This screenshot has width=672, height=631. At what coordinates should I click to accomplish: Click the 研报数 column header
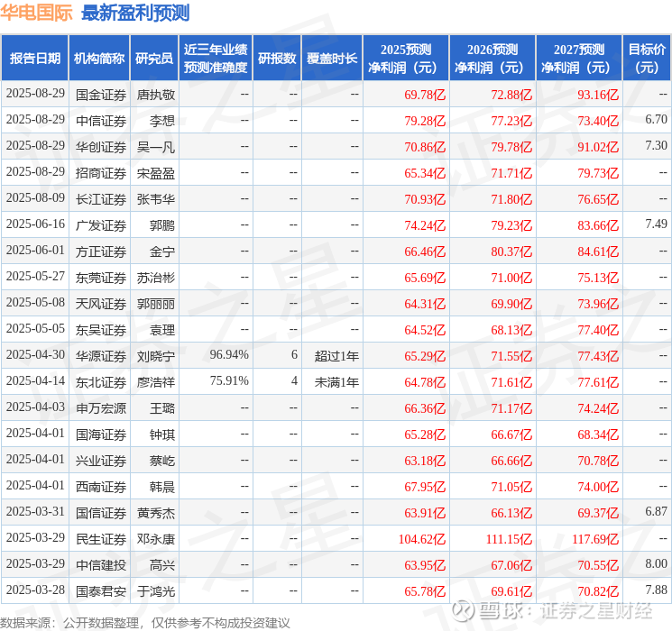point(277,59)
